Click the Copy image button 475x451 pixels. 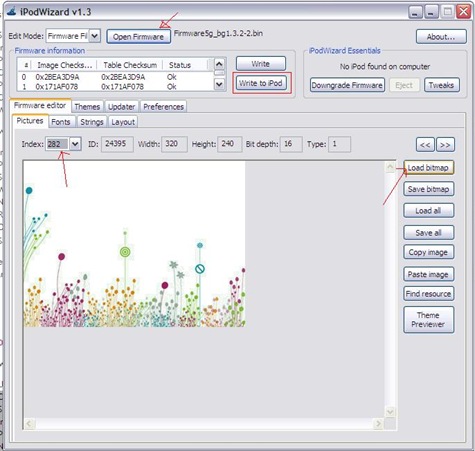click(x=428, y=252)
